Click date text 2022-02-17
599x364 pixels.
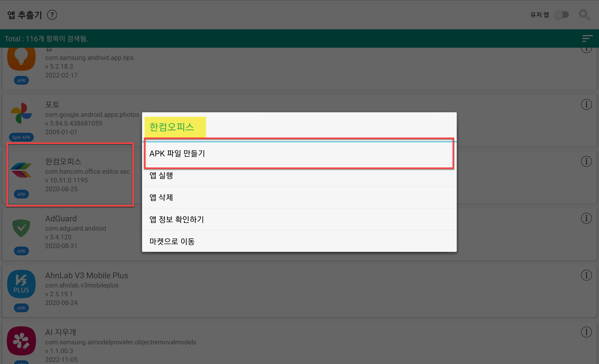pos(61,75)
